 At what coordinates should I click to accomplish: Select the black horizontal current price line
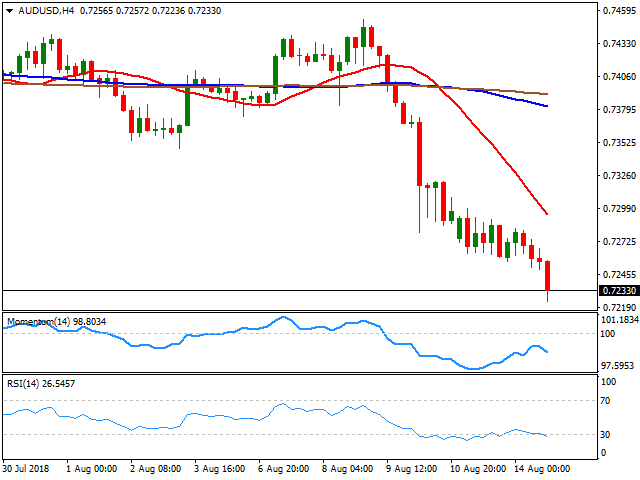(x=300, y=291)
